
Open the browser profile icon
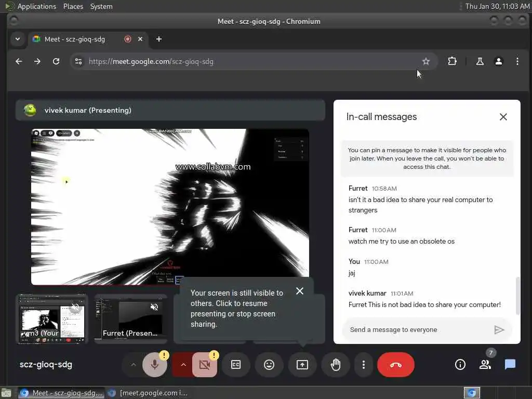click(x=498, y=61)
